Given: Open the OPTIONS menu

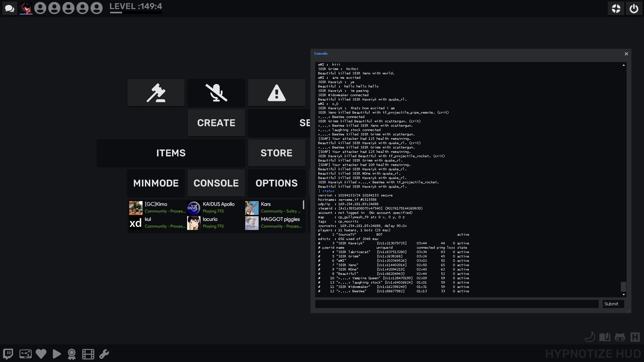Looking at the screenshot, I should pos(277,183).
